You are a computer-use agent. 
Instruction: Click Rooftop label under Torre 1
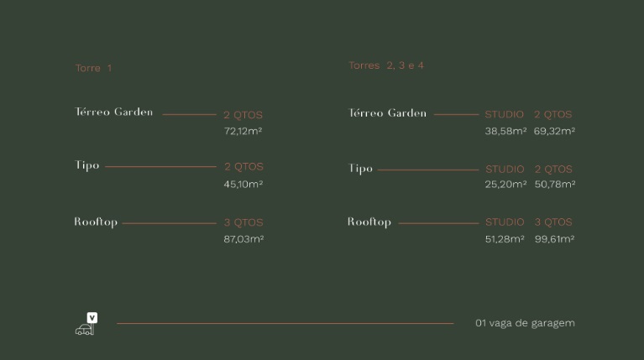pyautogui.click(x=96, y=222)
